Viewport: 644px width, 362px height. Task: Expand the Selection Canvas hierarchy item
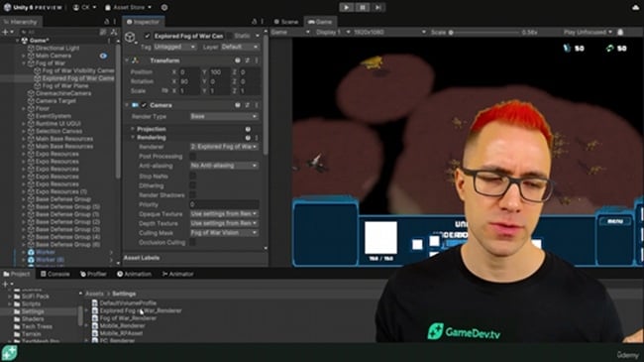click(x=24, y=131)
